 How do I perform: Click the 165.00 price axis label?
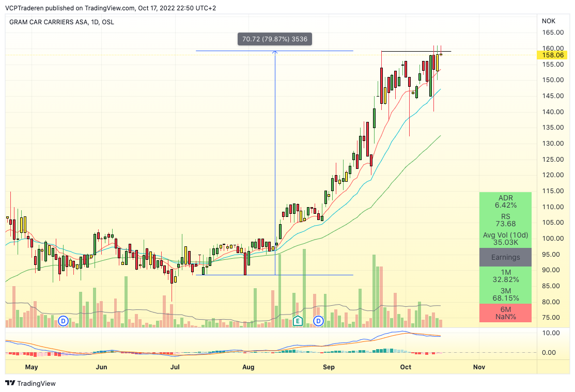[x=553, y=32]
